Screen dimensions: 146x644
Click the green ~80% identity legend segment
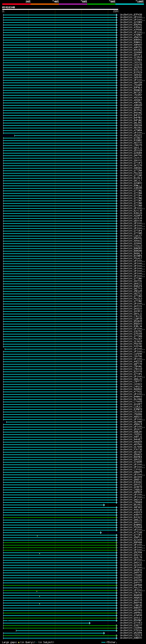101,4
